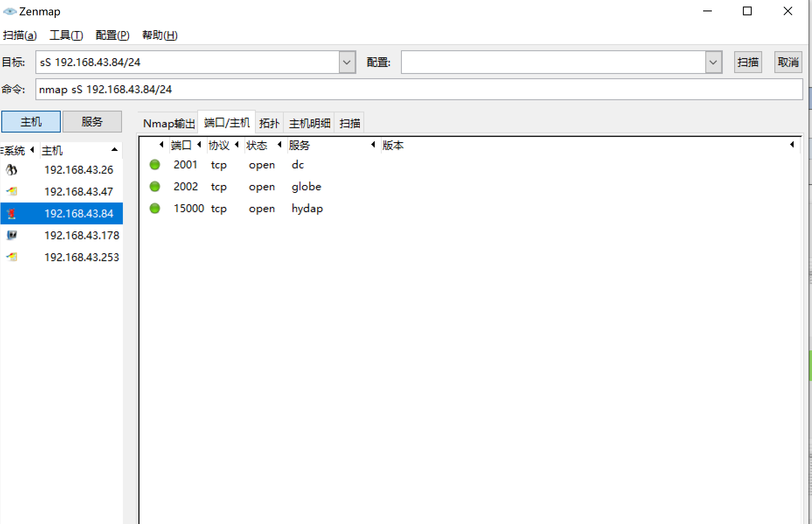Click the OS icon for host 192.168.43.26
The image size is (812, 524).
[x=12, y=170]
